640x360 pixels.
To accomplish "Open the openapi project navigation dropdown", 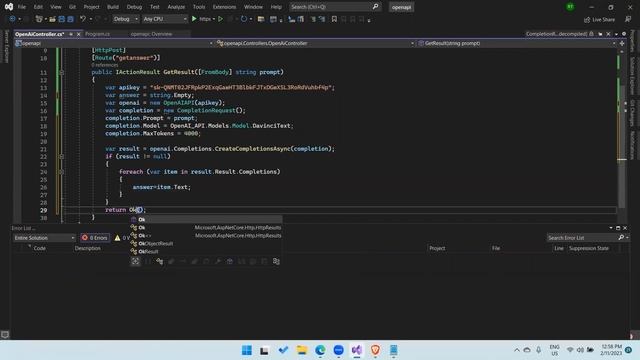I will (x=114, y=43).
